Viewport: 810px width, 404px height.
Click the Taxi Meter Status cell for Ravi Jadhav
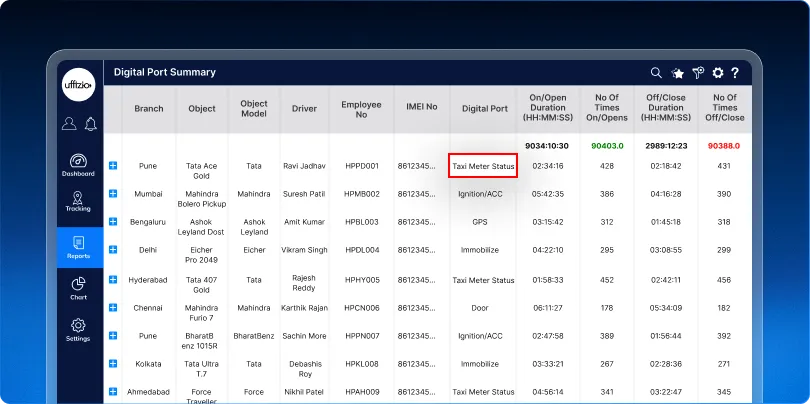coord(483,166)
